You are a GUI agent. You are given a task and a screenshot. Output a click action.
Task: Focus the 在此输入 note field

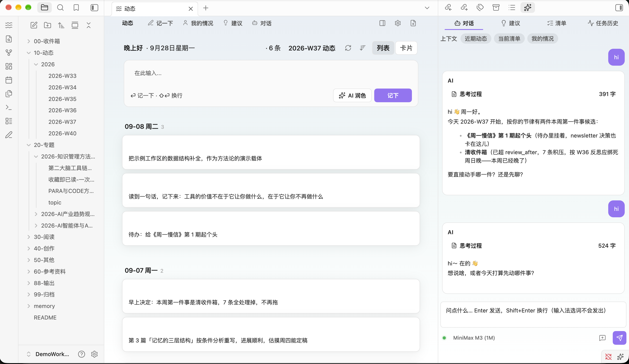pos(271,73)
